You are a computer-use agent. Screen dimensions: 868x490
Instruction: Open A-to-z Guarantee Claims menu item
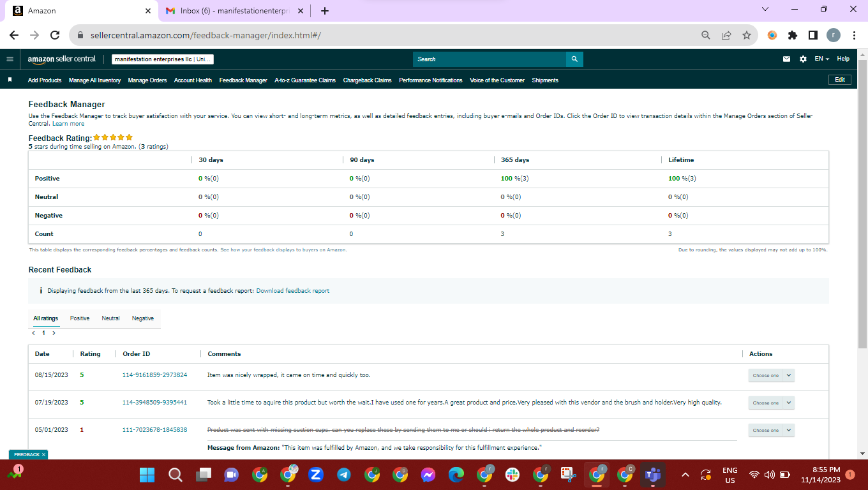tap(305, 80)
